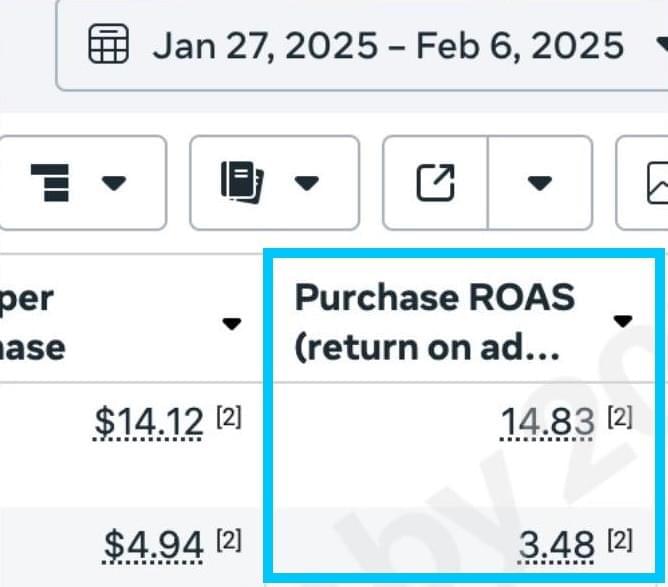668x587 pixels.
Task: Open the export options dropdown arrow
Action: coord(540,183)
